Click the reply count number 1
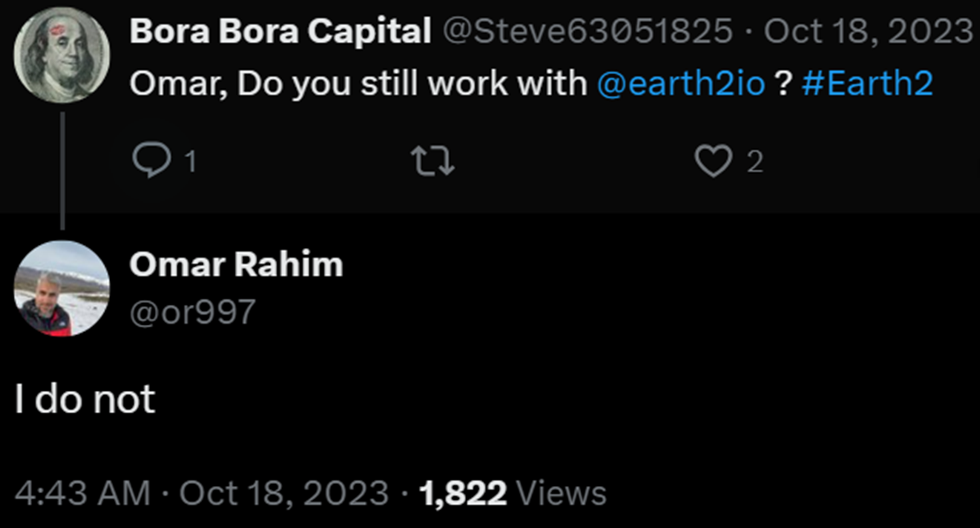The image size is (980, 528). click(x=190, y=162)
